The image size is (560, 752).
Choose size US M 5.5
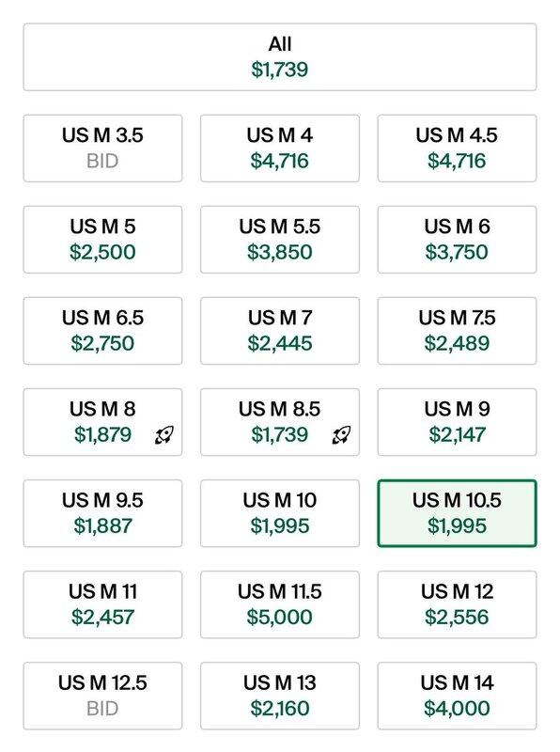[x=280, y=240]
